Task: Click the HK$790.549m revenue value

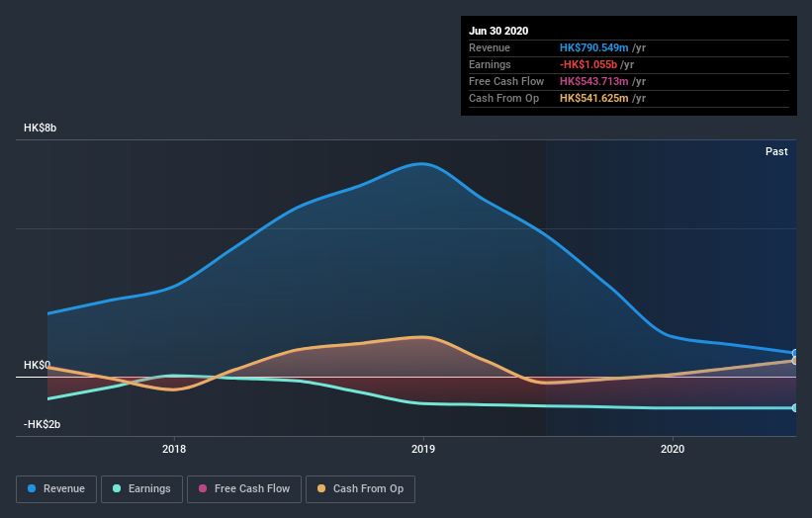Action: [594, 47]
